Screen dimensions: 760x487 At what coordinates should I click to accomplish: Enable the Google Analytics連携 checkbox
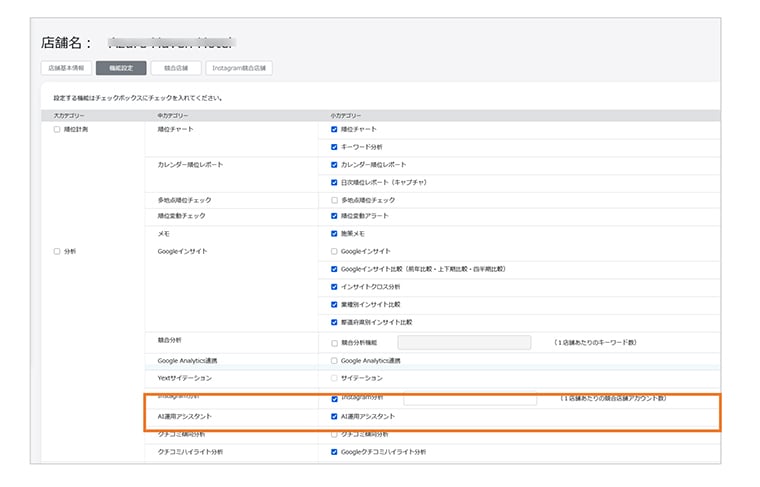pyautogui.click(x=334, y=360)
